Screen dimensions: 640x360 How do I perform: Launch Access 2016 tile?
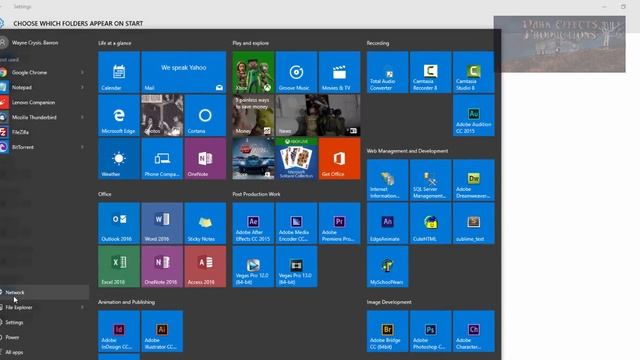(x=205, y=267)
